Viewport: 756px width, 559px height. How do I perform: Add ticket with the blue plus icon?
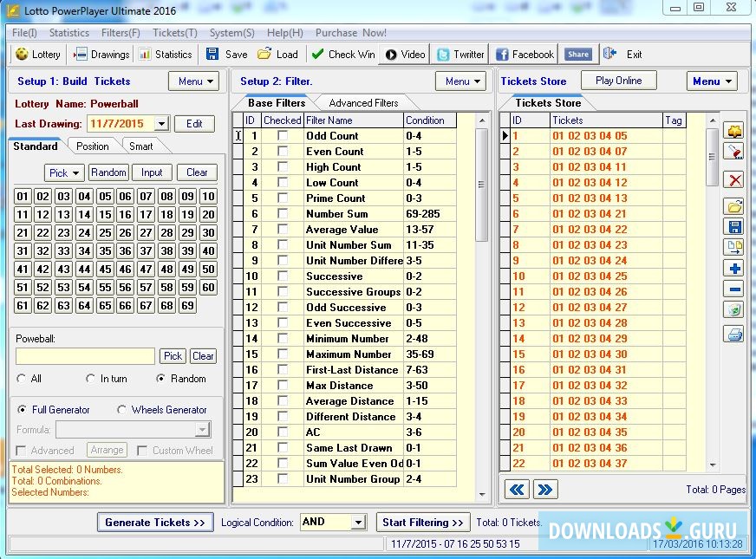(x=733, y=269)
